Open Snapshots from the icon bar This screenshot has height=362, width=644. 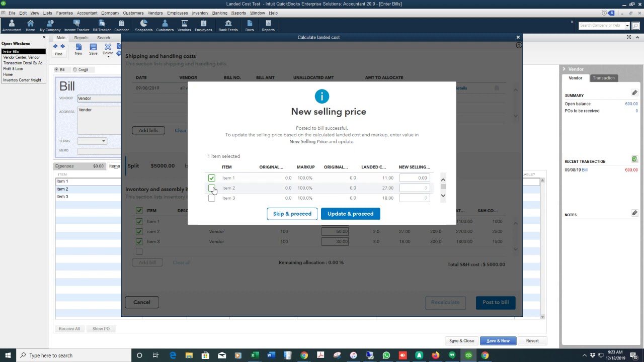pyautogui.click(x=143, y=26)
